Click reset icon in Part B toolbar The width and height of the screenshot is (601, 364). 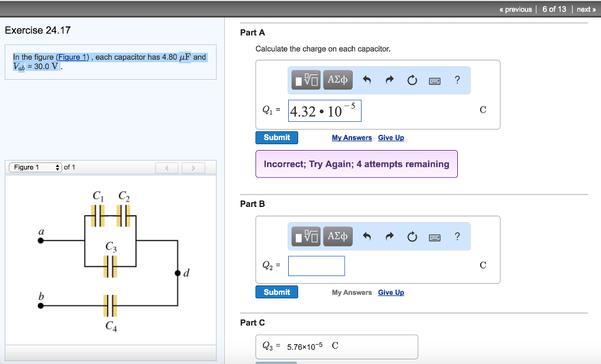pyautogui.click(x=412, y=237)
